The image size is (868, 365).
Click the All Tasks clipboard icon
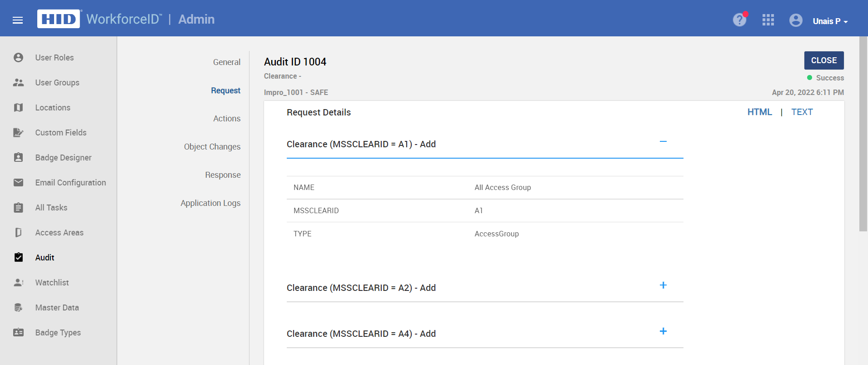pyautogui.click(x=18, y=207)
